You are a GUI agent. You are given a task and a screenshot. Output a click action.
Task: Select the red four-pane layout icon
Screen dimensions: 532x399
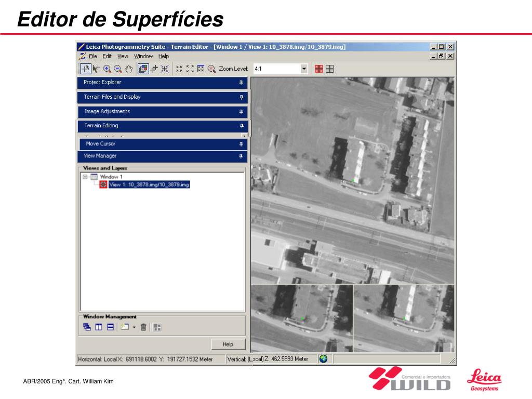[319, 69]
